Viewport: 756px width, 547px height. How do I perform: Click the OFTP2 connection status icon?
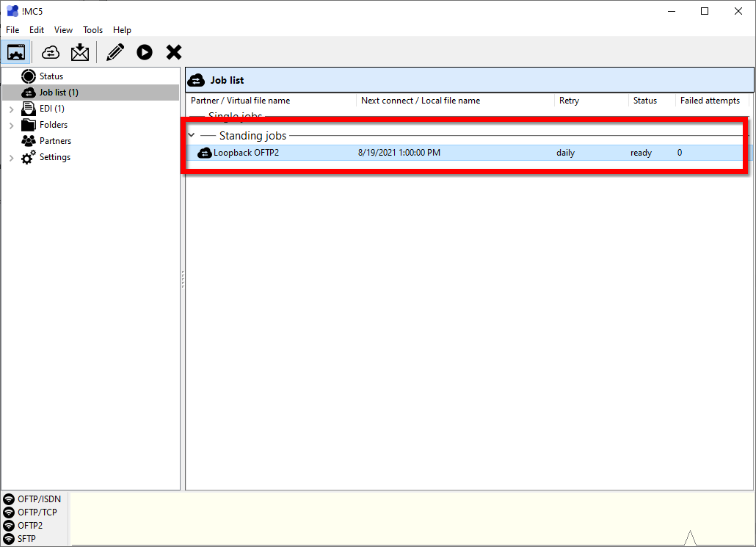pyautogui.click(x=9, y=525)
